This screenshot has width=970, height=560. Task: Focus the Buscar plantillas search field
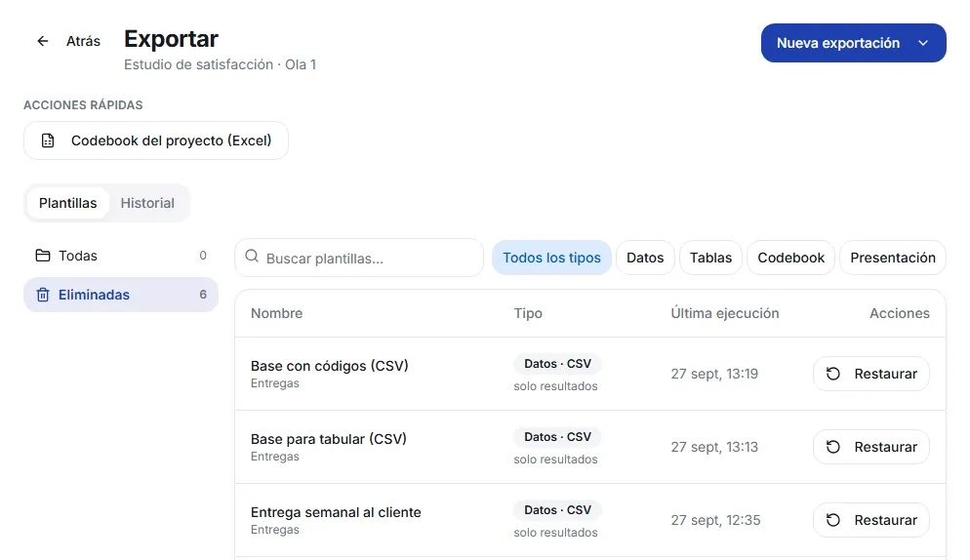[359, 258]
